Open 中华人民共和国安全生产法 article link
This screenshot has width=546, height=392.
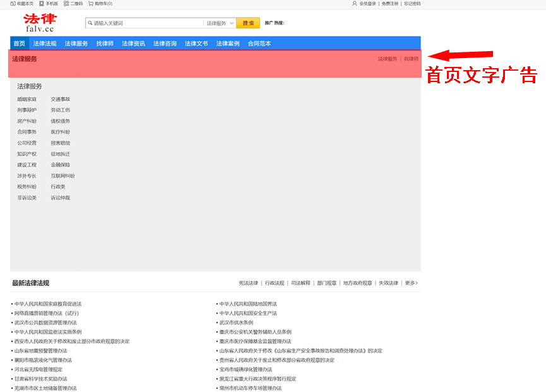coord(248,313)
